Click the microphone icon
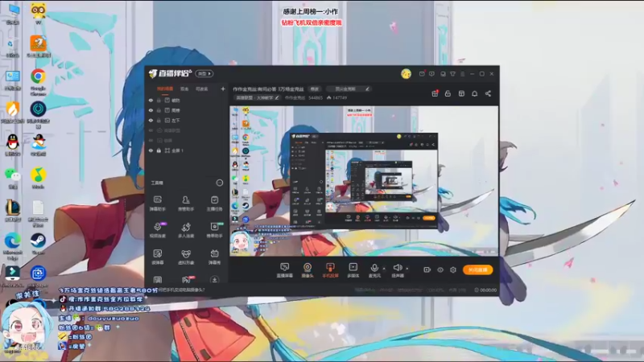 pos(374,269)
